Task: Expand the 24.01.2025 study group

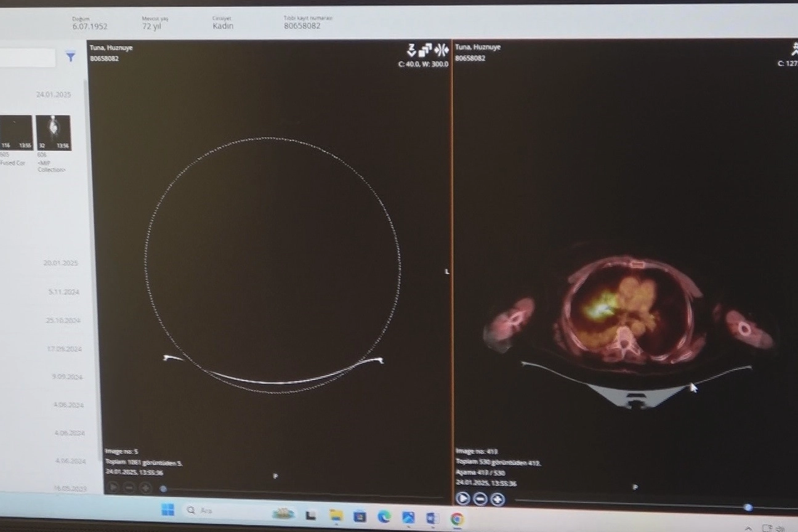Action: click(54, 95)
